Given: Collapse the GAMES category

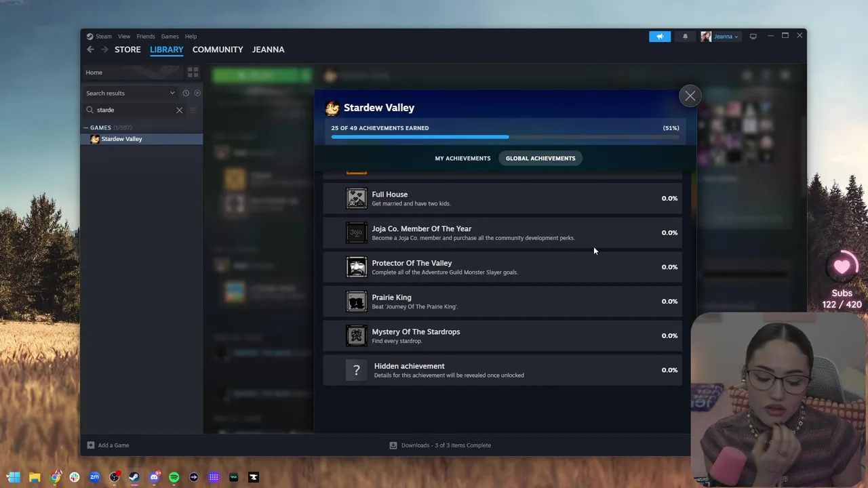Looking at the screenshot, I should [x=86, y=127].
